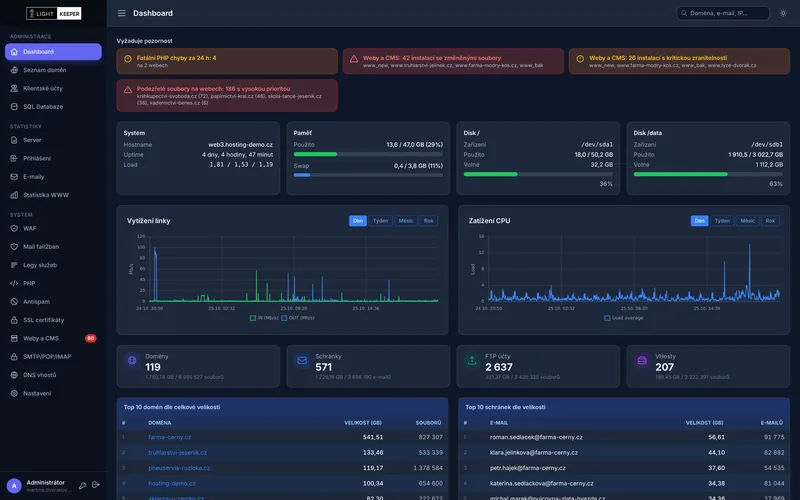This screenshot has width=800, height=500.
Task: Open the Fatální PHP chyby alert
Action: [x=227, y=61]
